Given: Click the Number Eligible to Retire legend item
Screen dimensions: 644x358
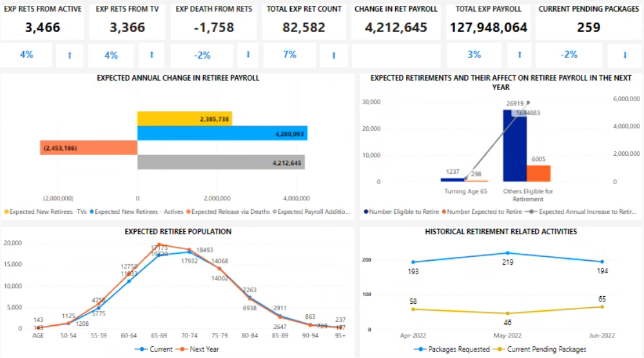Looking at the screenshot, I should coord(403,212).
